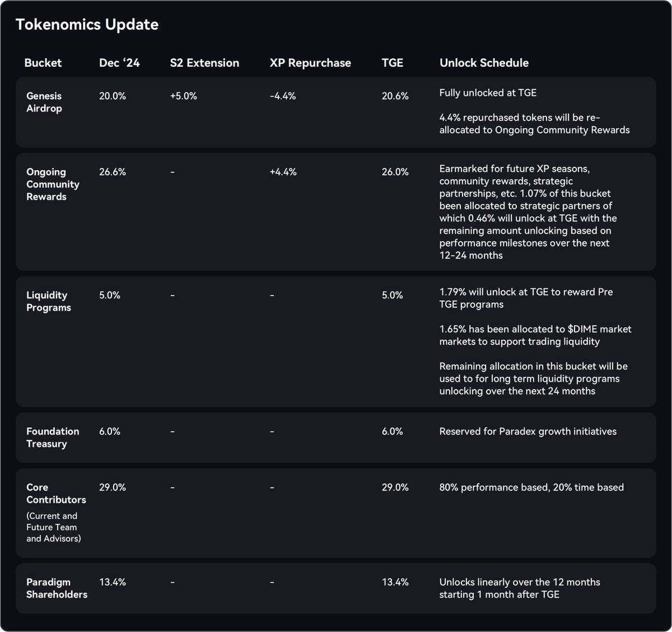This screenshot has width=672, height=632.
Task: Select the Core Contributors row label
Action: point(56,493)
